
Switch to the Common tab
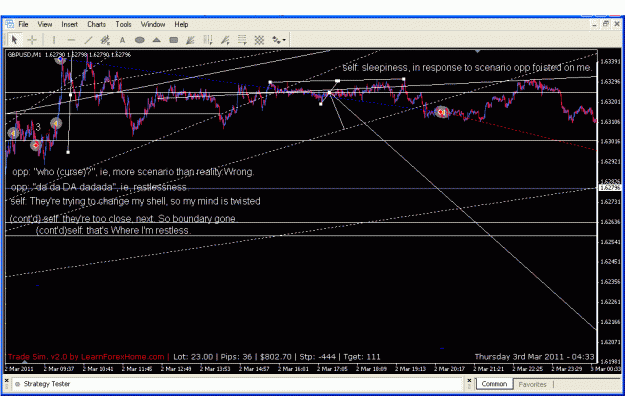click(x=494, y=384)
